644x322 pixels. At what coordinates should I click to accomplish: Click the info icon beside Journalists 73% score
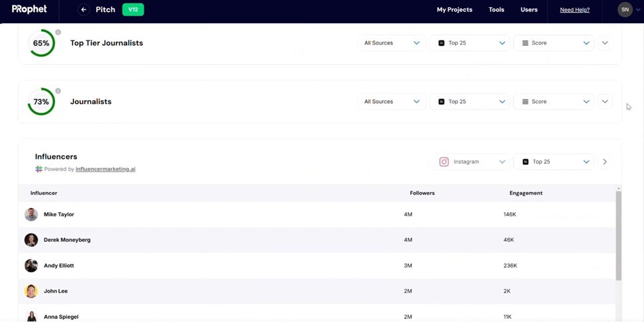click(x=58, y=91)
